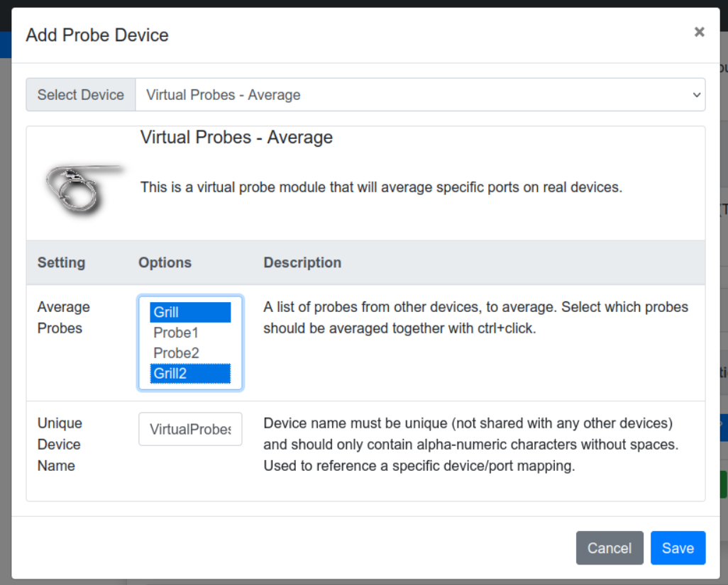Click the Average Probes setting label
728x585 pixels.
tap(64, 318)
